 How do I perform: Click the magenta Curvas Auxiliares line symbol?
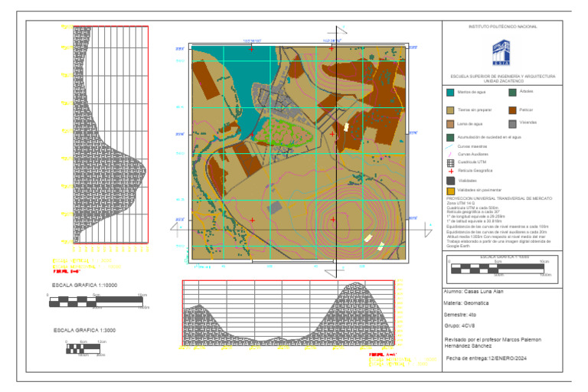[x=449, y=154]
